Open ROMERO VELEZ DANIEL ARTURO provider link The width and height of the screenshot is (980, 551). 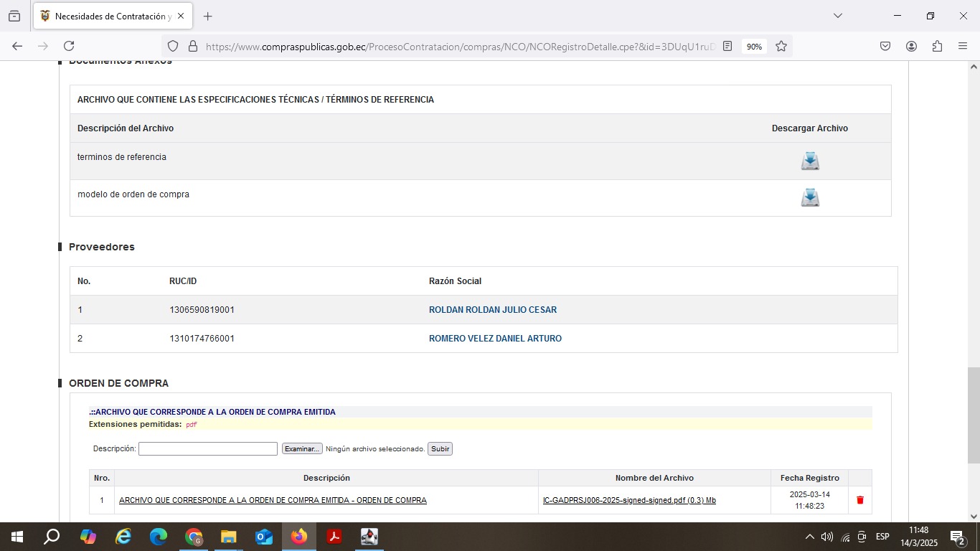[x=495, y=339]
